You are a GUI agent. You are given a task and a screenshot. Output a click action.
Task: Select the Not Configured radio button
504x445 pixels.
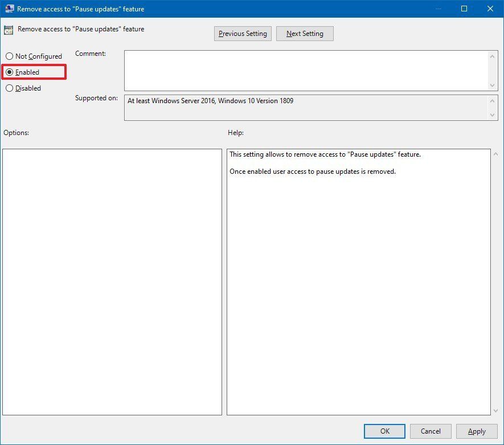[x=9, y=56]
